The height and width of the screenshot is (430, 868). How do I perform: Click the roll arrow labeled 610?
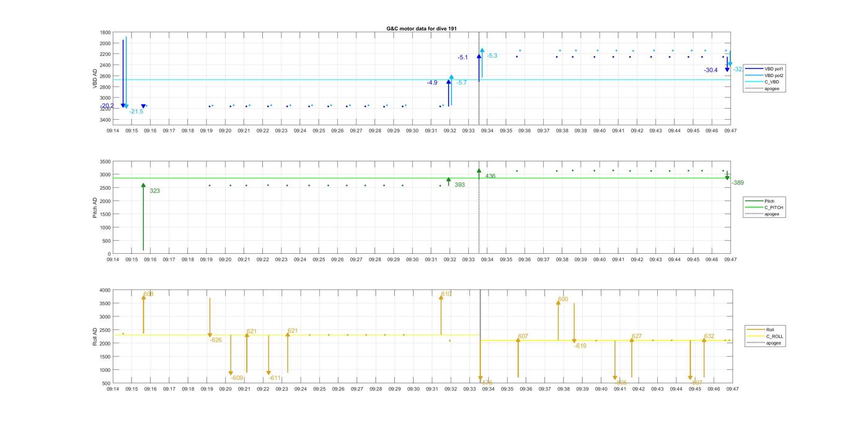(x=441, y=315)
